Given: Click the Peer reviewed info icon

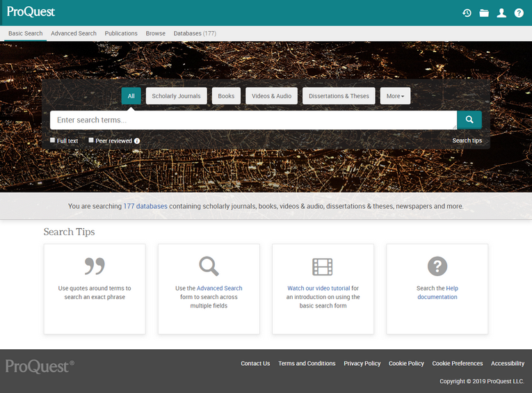Looking at the screenshot, I should (137, 141).
